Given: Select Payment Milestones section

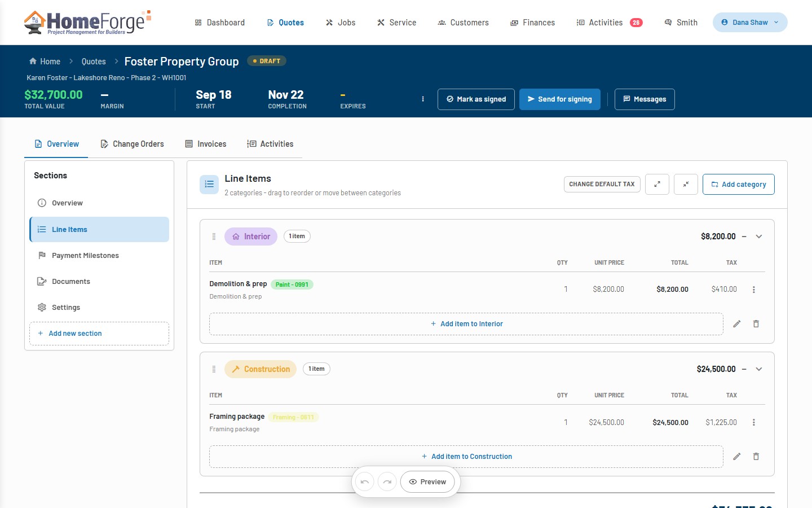Looking at the screenshot, I should pos(99,256).
